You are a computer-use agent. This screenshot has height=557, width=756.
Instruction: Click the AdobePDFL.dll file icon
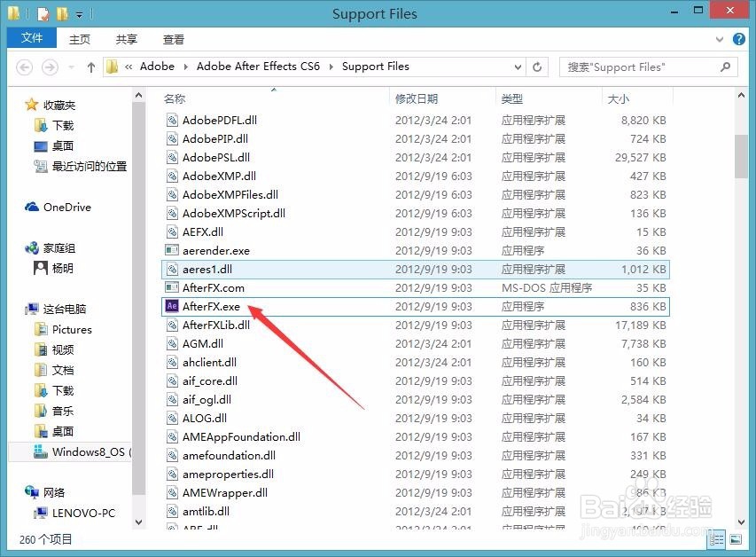click(172, 121)
